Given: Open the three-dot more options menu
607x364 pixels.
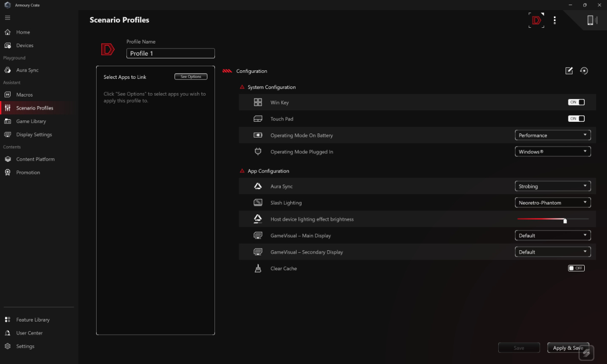Looking at the screenshot, I should coord(555,20).
